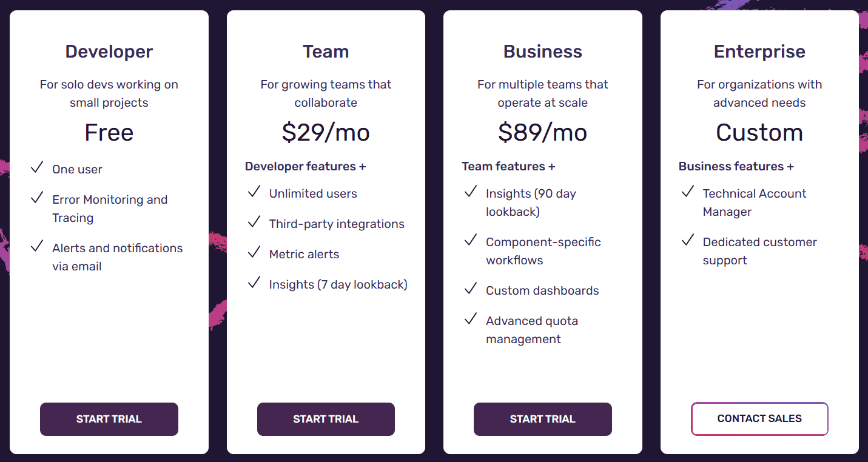This screenshot has height=462, width=868.
Task: Click the $29/mo Team price
Action: tap(326, 132)
